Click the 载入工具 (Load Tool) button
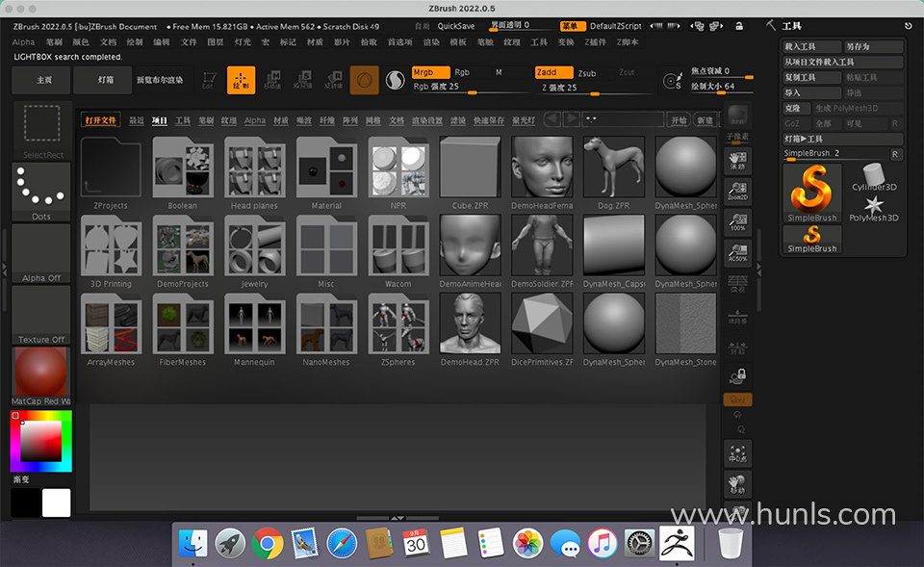 (x=812, y=46)
